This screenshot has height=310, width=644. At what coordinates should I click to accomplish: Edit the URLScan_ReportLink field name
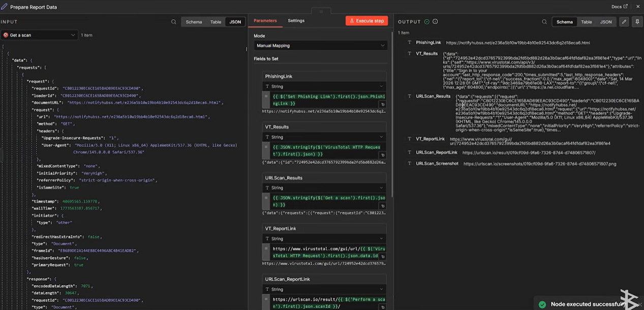(x=324, y=279)
